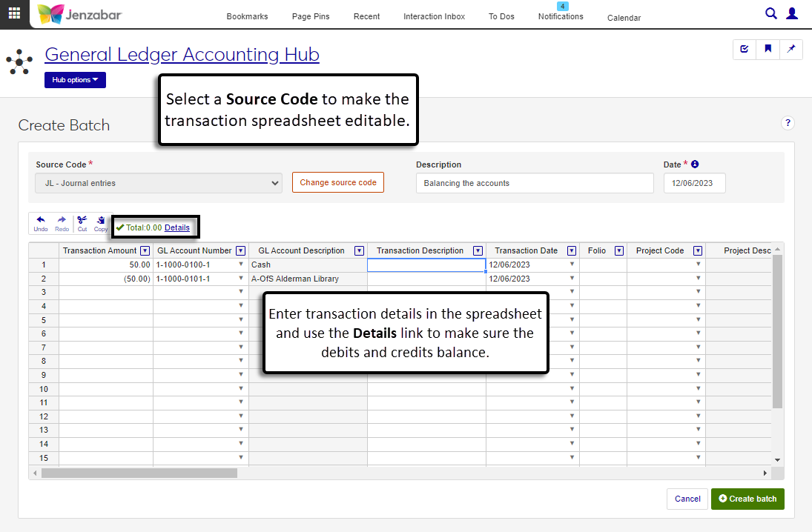Click the pin page icon
This screenshot has width=812, height=532.
pyautogui.click(x=790, y=50)
